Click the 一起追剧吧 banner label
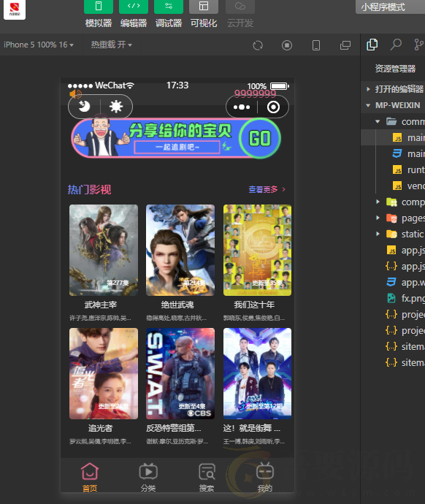 click(x=177, y=148)
